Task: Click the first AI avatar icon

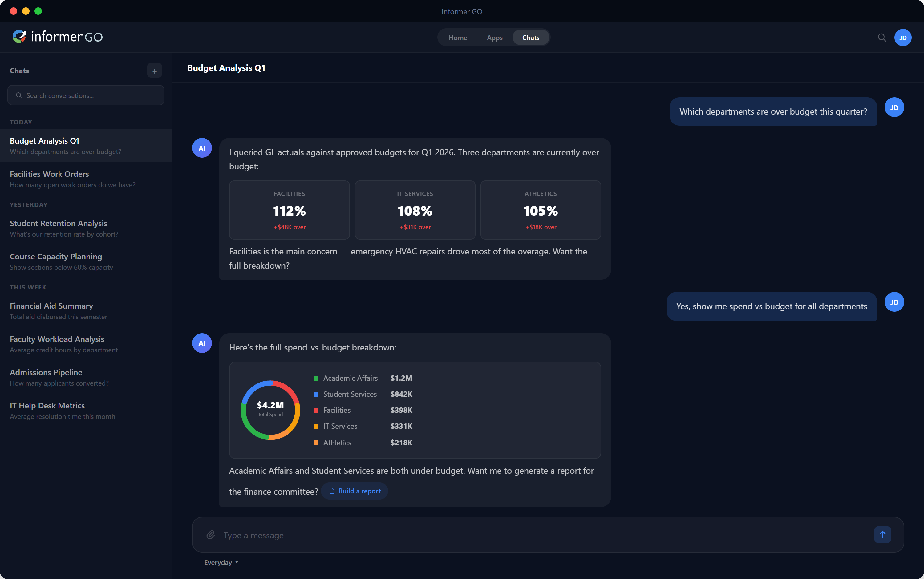Action: coord(202,148)
